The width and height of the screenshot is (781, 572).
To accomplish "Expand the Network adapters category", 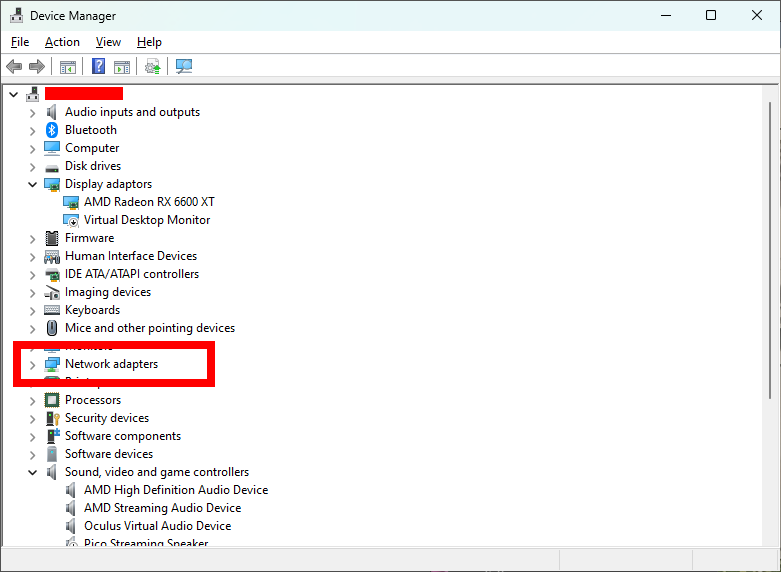I will point(32,365).
